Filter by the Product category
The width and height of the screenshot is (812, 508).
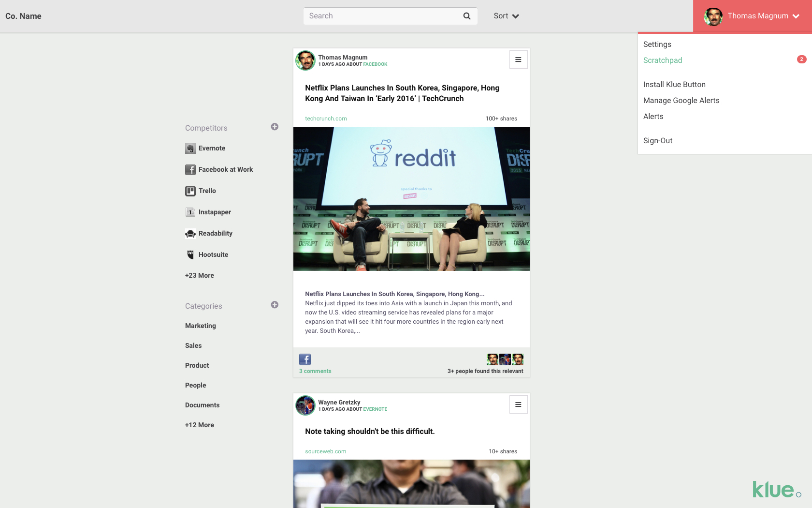click(x=197, y=366)
